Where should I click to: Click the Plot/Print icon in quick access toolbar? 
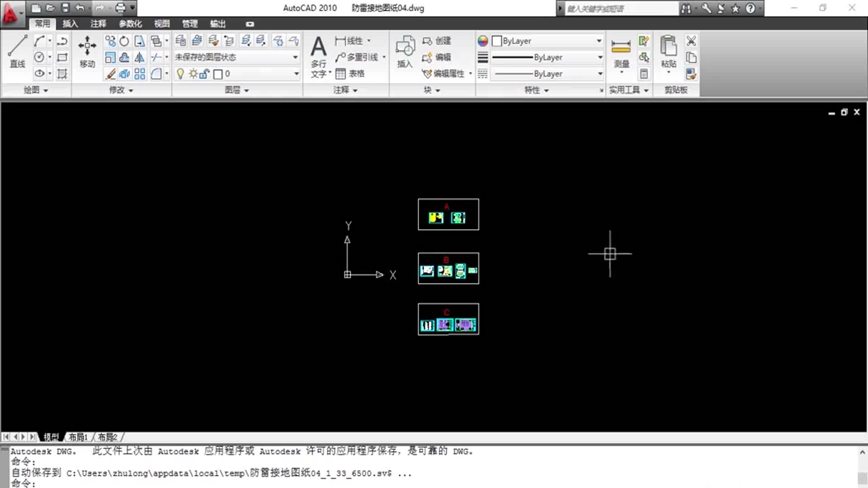pos(120,8)
